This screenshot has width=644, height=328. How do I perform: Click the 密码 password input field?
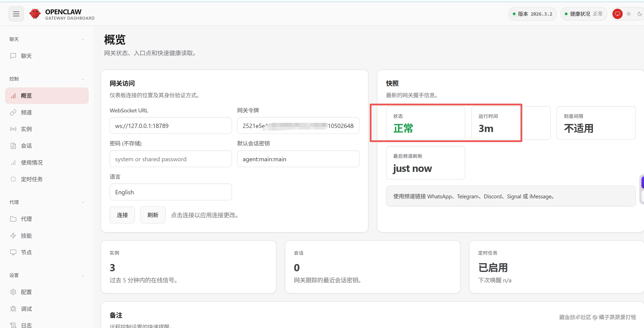(171, 159)
